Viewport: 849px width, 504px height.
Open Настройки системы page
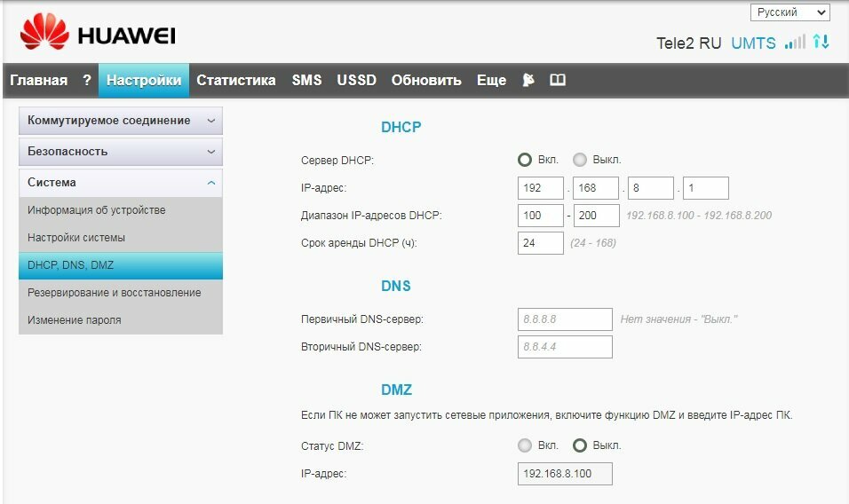point(121,238)
